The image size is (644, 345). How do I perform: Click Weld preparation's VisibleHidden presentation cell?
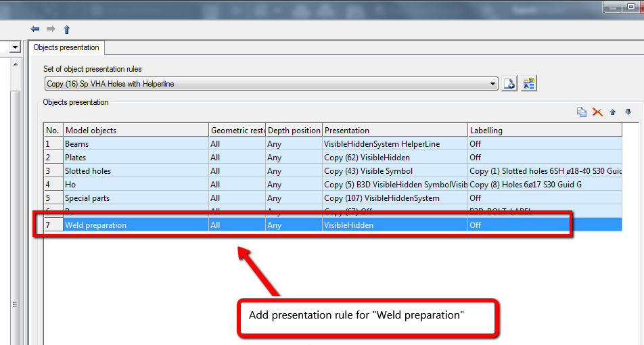tap(394, 225)
